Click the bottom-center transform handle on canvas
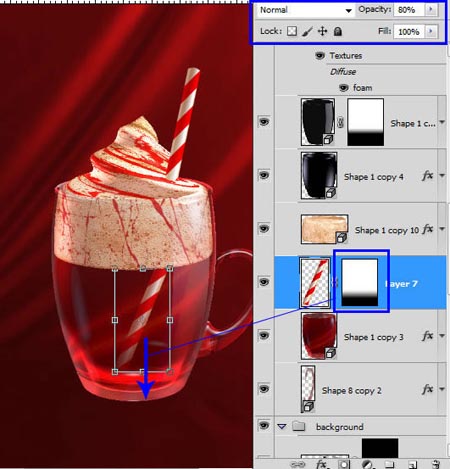The image size is (450, 469). point(142,371)
